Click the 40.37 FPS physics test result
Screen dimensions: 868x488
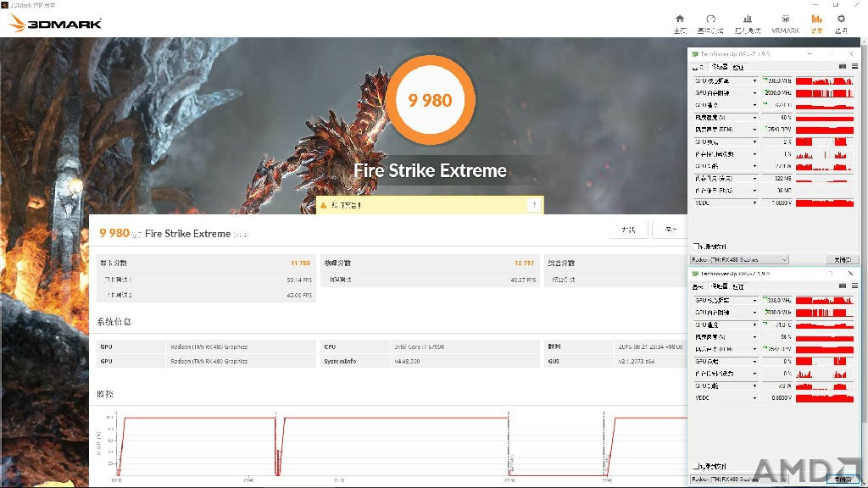click(523, 280)
